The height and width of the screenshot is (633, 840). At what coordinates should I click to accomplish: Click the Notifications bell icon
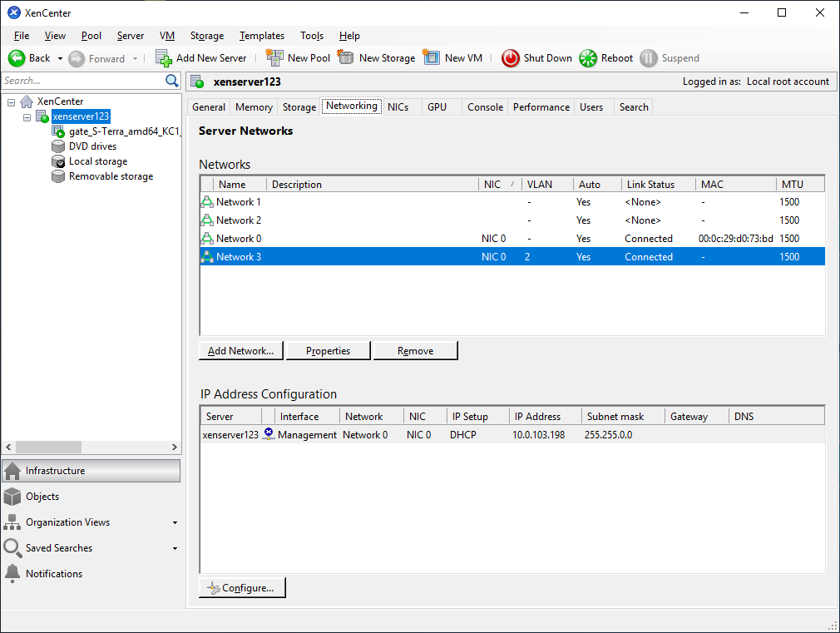coord(12,573)
